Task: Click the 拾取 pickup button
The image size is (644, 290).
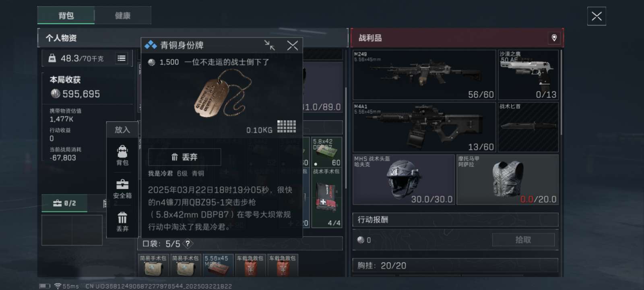Action: (x=523, y=240)
